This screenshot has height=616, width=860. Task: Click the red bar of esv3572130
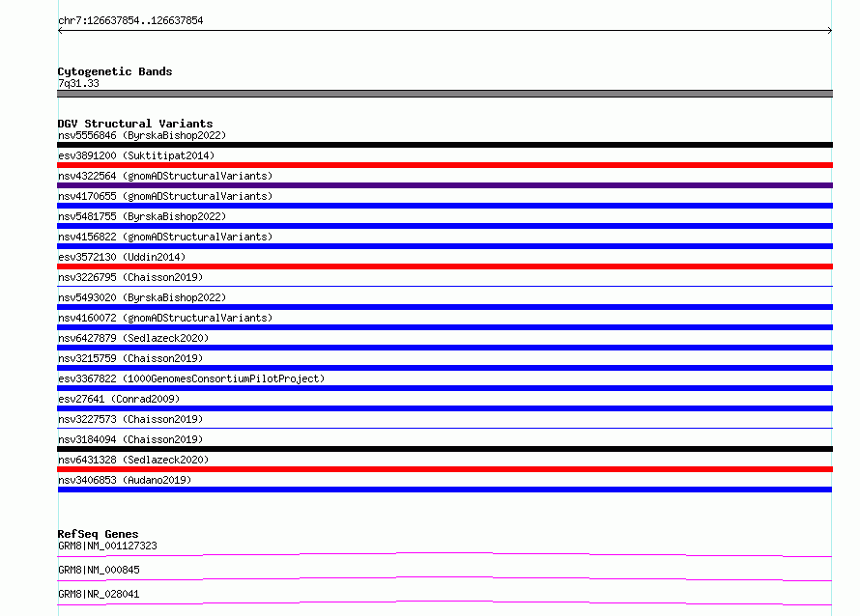point(444,266)
